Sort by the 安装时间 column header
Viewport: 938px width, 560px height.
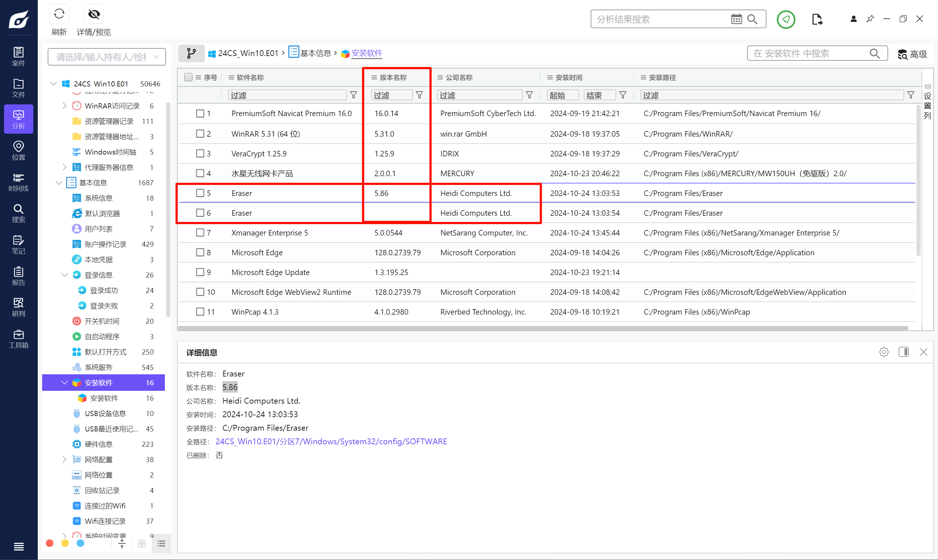pyautogui.click(x=569, y=77)
